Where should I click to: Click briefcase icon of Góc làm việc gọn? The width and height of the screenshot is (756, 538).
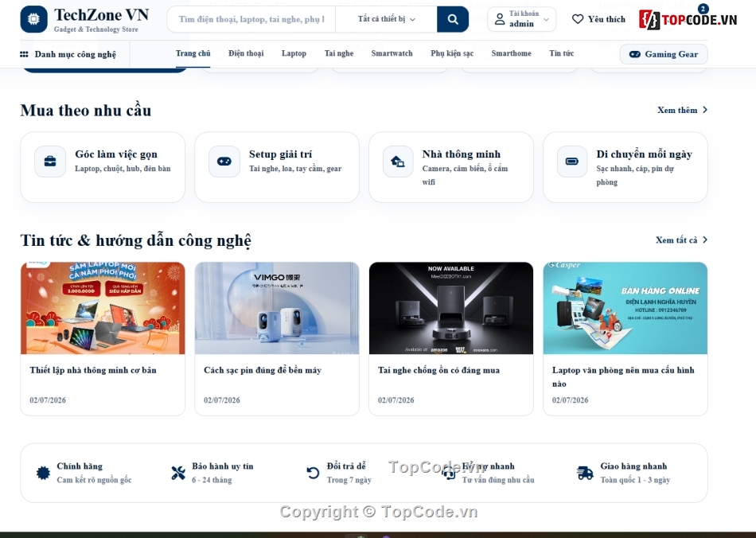tap(50, 162)
